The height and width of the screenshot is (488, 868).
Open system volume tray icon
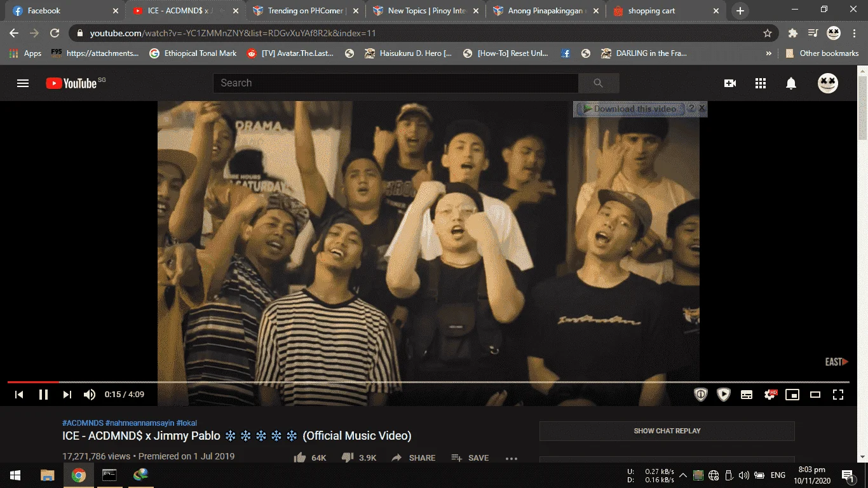[744, 475]
